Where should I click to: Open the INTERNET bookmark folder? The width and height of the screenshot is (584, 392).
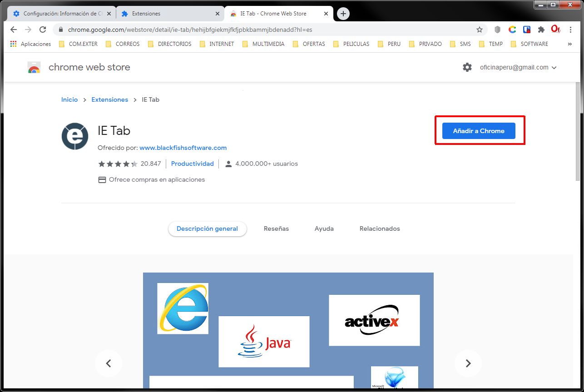(x=217, y=44)
